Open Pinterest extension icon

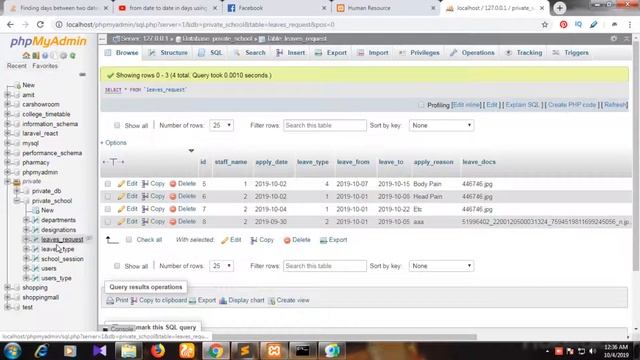(x=563, y=24)
